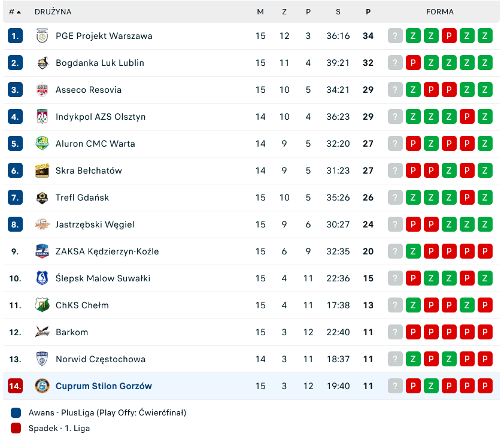Click the PGE Projekt Warszawa team logo
Viewport: 504px width, 440px height.
pyautogui.click(x=42, y=36)
